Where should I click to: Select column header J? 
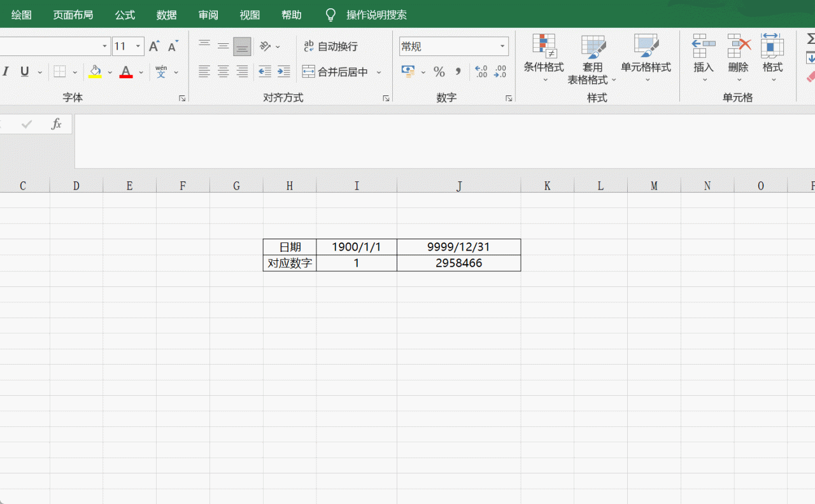[459, 186]
